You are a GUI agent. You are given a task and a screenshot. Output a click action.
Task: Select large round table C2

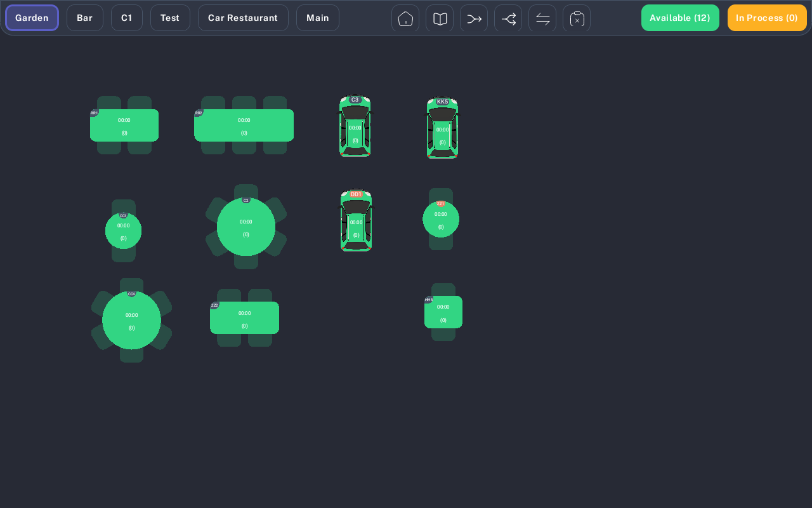coord(246,227)
